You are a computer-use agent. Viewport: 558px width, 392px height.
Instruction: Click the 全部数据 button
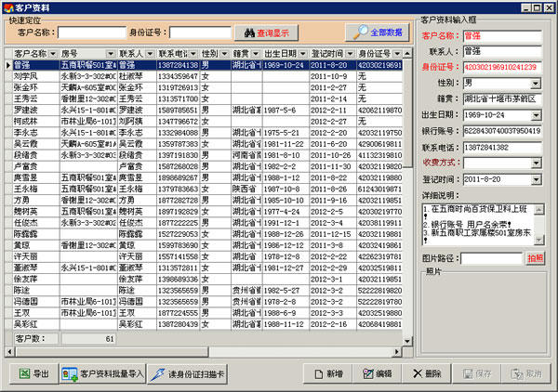tap(378, 33)
